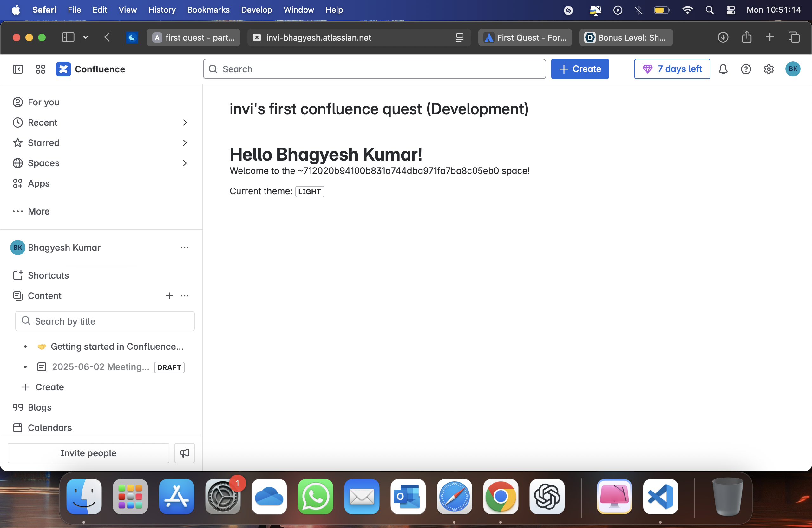
Task: Expand the Starred section chevron
Action: point(185,143)
